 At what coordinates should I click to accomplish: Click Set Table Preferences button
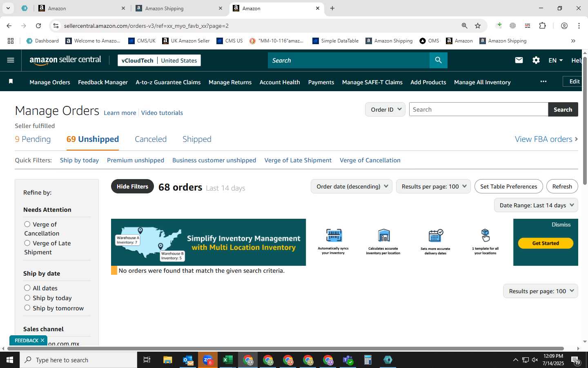[x=509, y=186]
